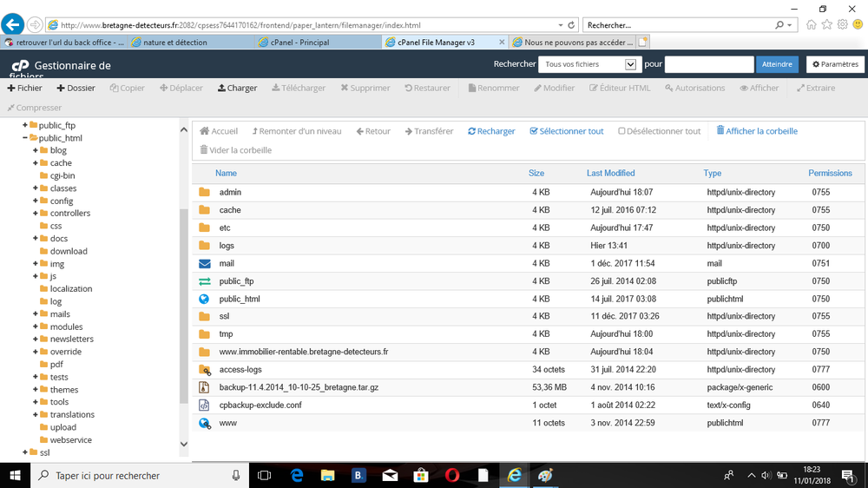868x488 pixels.
Task: Open File Explorer from the taskbar
Action: 328,475
